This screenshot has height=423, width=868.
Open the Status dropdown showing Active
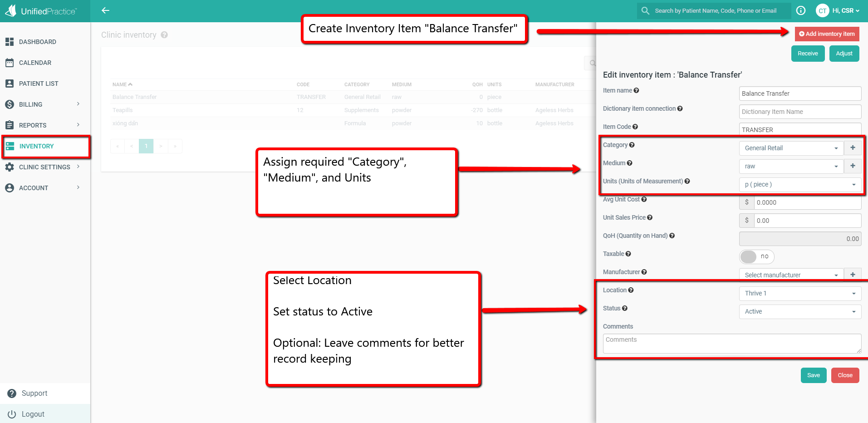point(799,311)
